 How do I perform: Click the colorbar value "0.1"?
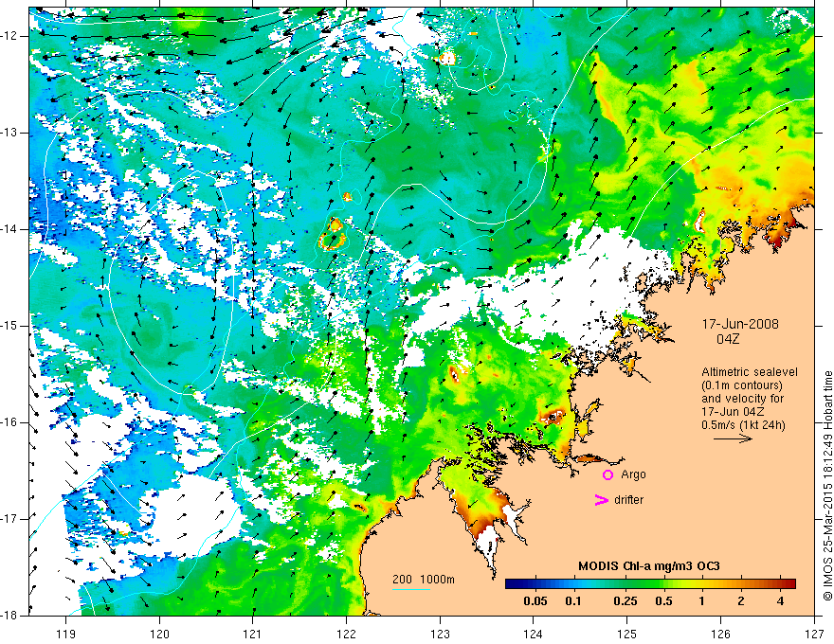tap(573, 601)
